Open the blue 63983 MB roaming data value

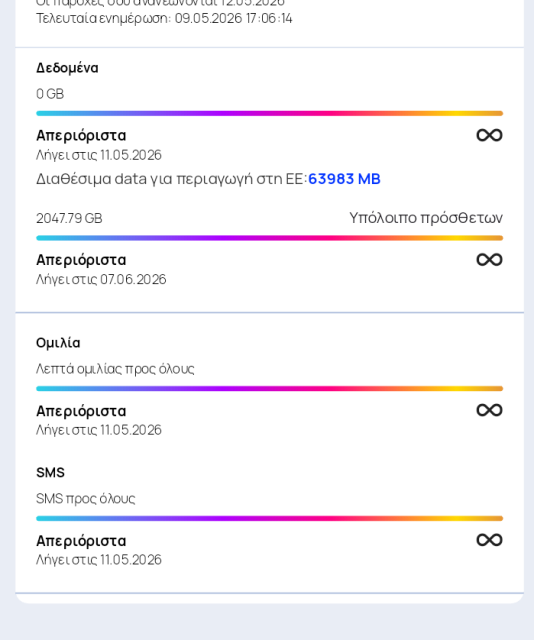344,179
